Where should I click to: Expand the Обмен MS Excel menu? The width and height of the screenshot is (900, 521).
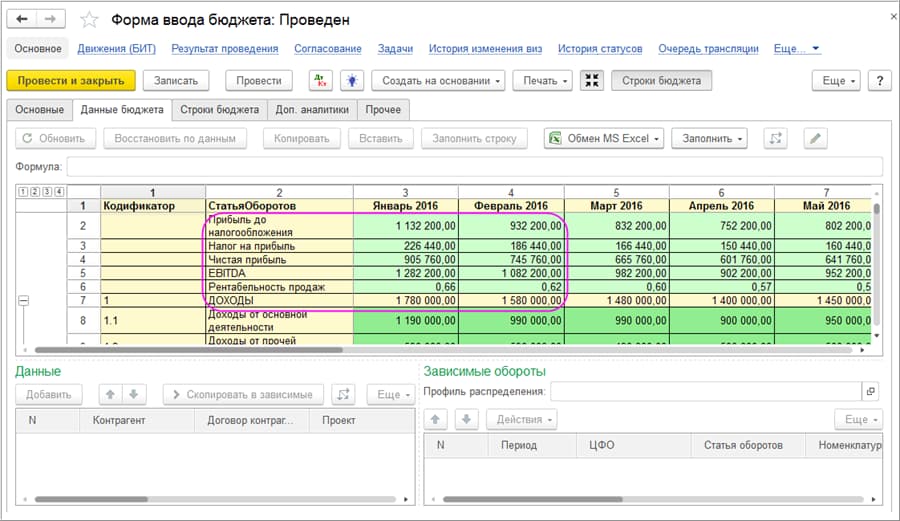pos(604,138)
